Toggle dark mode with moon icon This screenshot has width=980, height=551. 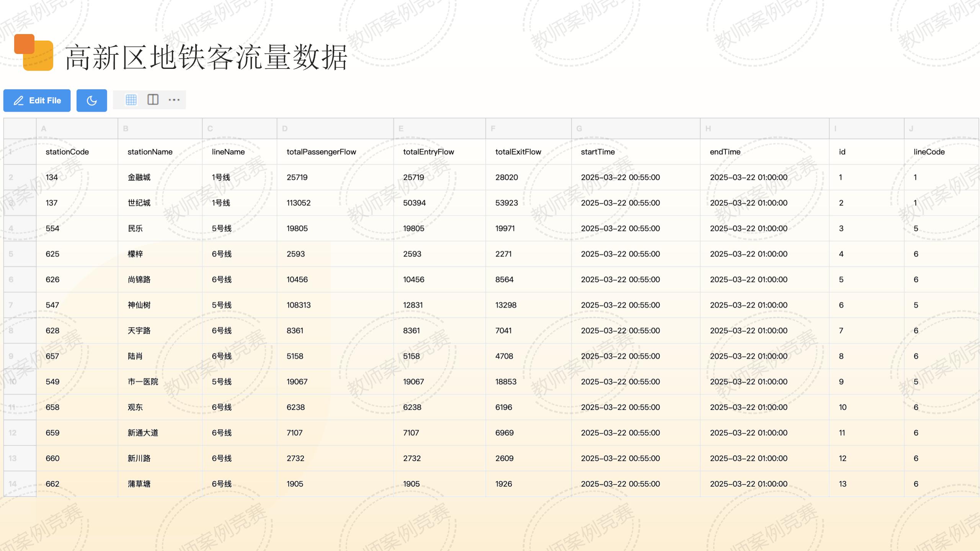click(x=91, y=101)
